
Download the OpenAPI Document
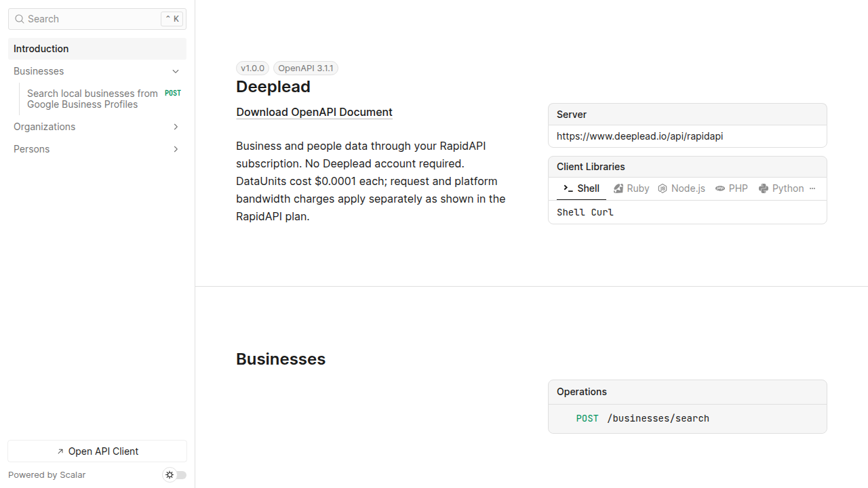coord(314,112)
